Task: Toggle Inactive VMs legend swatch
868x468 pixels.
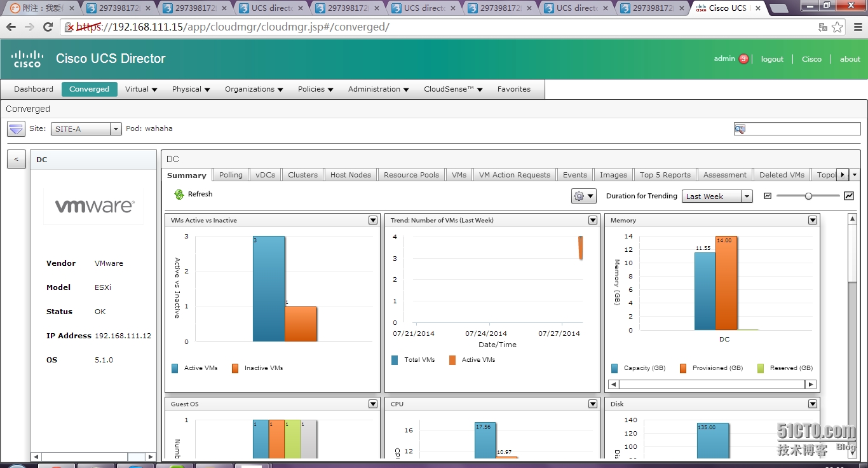Action: pos(235,368)
